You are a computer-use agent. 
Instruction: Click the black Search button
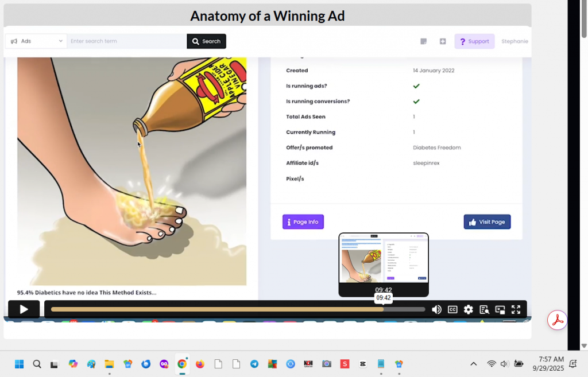(x=206, y=41)
